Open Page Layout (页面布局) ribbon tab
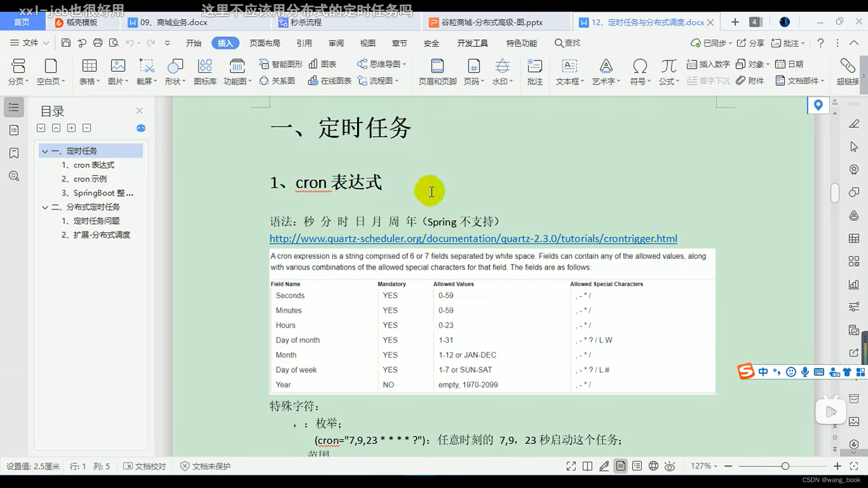The image size is (868, 488). [x=265, y=43]
